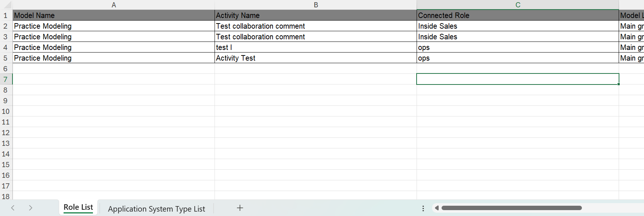The image size is (644, 216).
Task: Select the 'Activity Test' cell
Action: tap(316, 58)
